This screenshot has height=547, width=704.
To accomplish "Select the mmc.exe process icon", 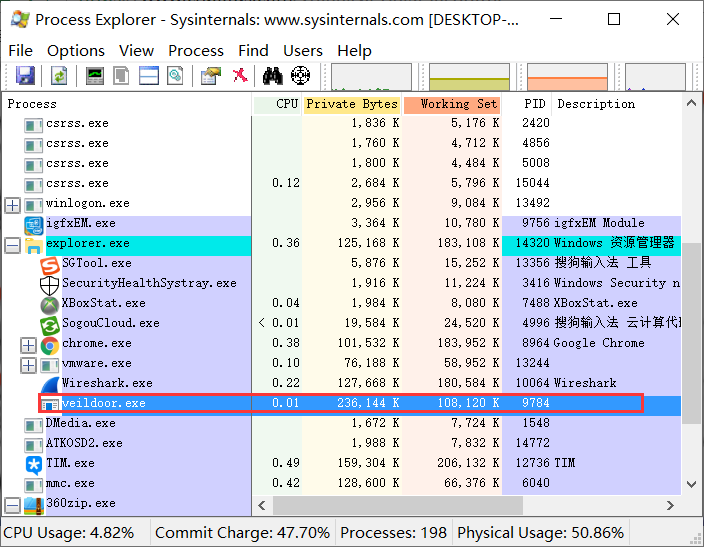I will (34, 485).
